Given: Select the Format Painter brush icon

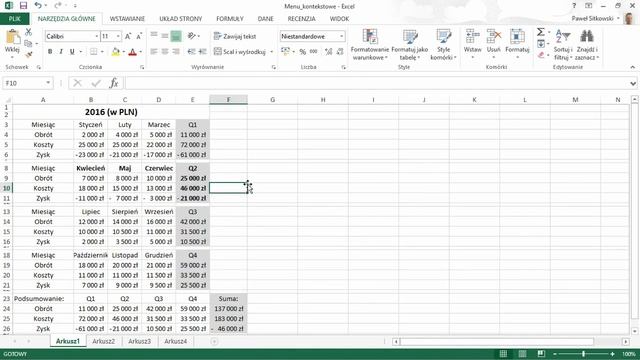Looking at the screenshot, I should [x=28, y=54].
